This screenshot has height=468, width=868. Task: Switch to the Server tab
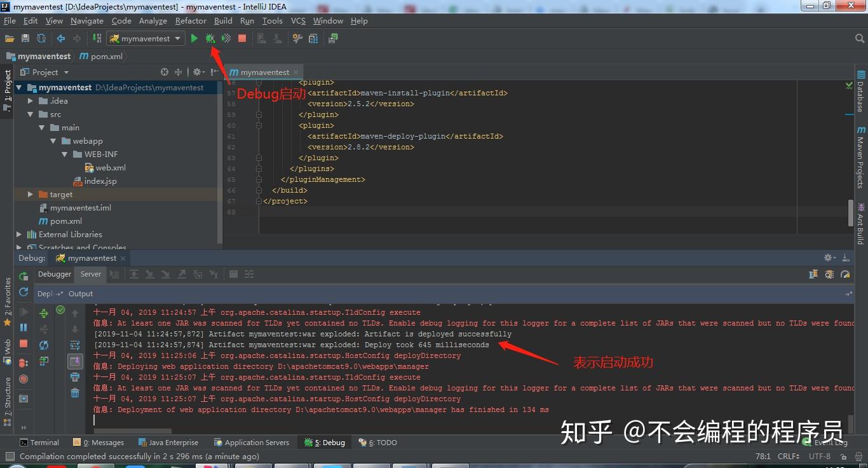click(x=90, y=274)
